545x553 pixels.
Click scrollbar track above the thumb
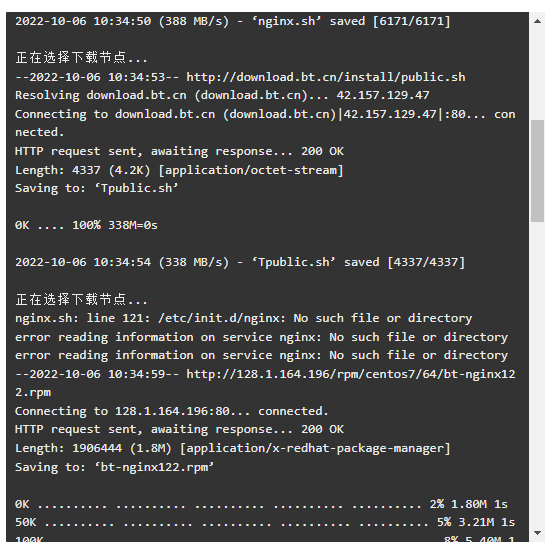pyautogui.click(x=537, y=74)
